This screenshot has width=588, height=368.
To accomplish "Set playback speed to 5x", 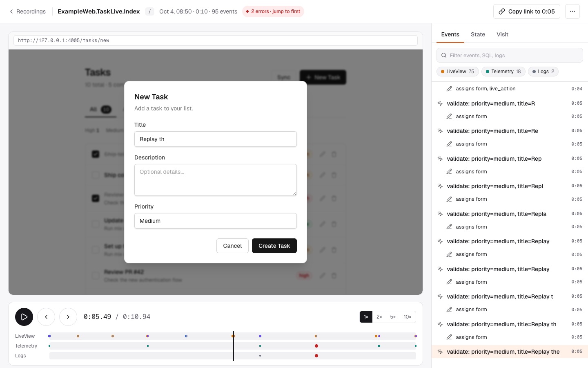I will pyautogui.click(x=393, y=317).
